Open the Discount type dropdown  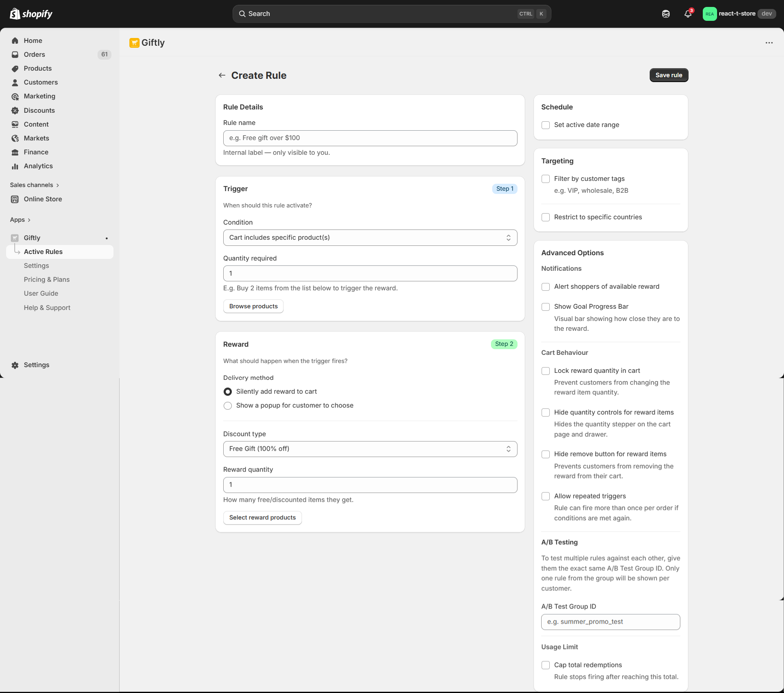pyautogui.click(x=370, y=449)
